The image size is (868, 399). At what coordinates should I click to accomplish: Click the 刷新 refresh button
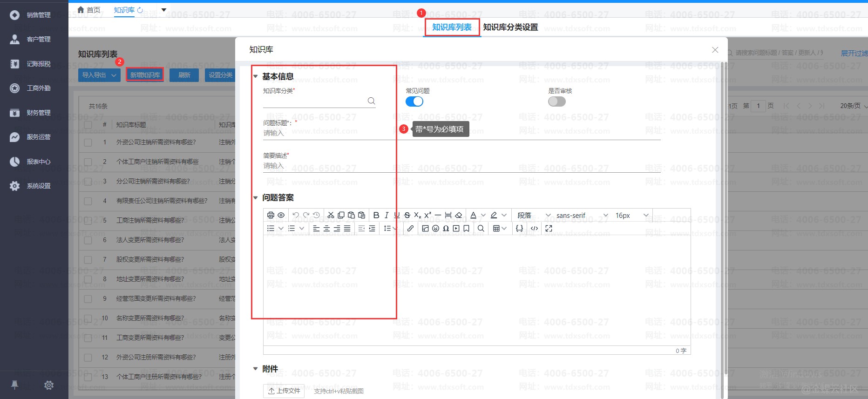(184, 75)
